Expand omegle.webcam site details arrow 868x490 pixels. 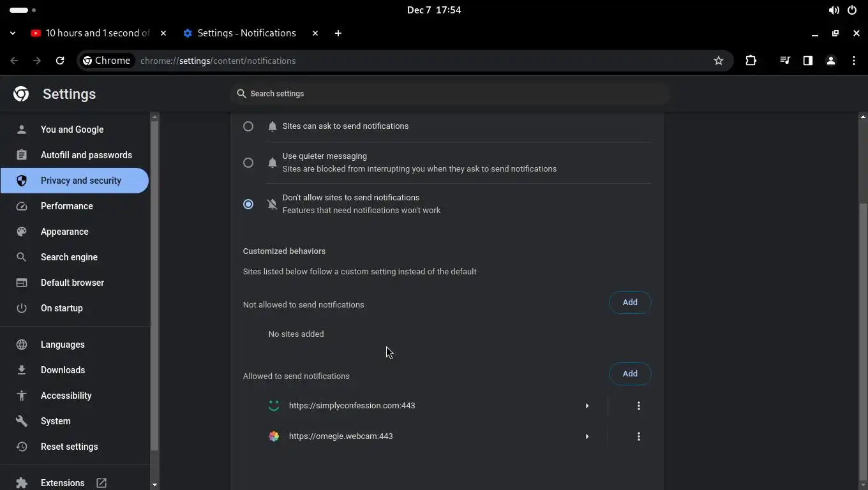tap(587, 436)
